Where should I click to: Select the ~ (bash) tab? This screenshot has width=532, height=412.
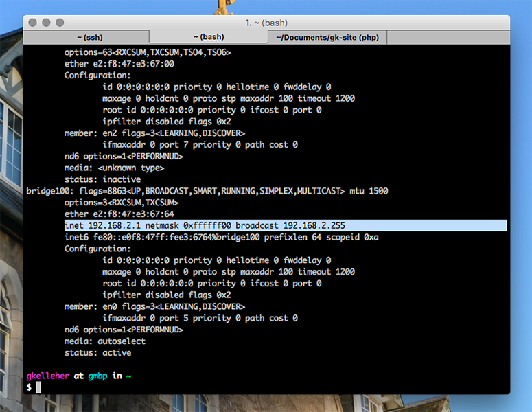coord(209,36)
